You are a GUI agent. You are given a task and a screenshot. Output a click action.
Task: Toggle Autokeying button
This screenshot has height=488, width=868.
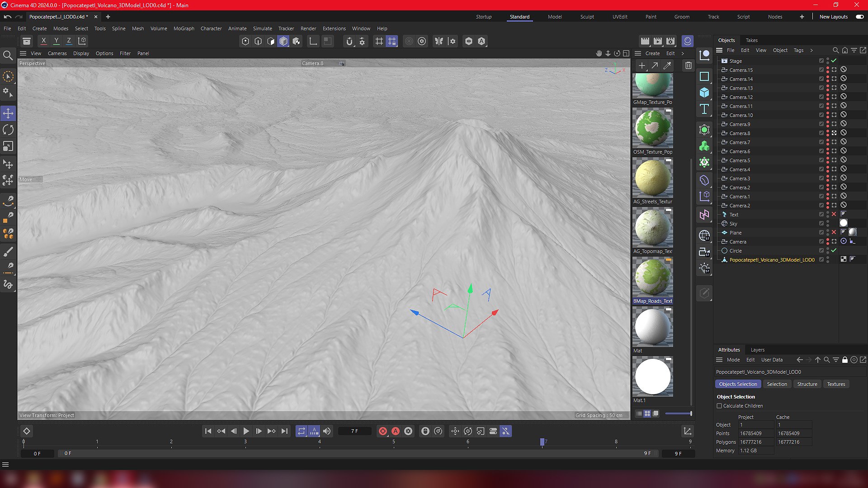396,431
